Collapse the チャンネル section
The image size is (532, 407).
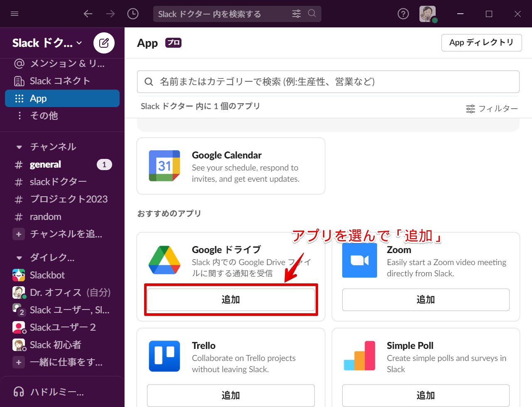[19, 147]
